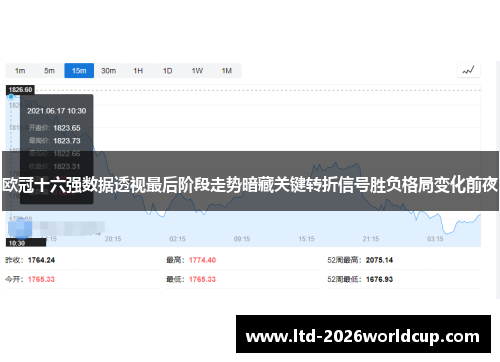Click the tooltip date 2021.06.17 10:30
Screen dimensions: 500x362
point(57,111)
